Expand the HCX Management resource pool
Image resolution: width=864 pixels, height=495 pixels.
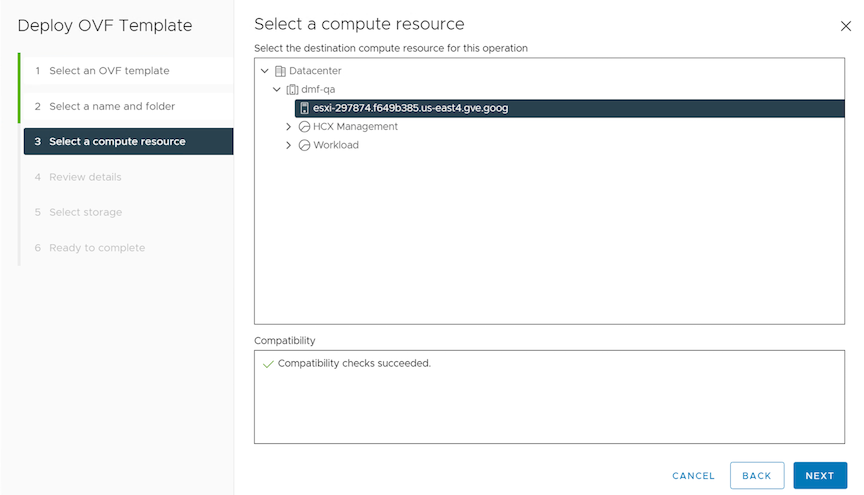click(288, 127)
